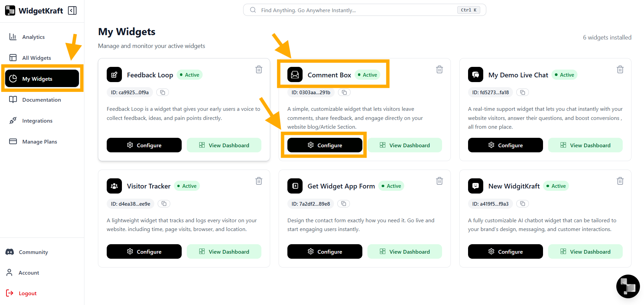Remove the Visitor Tracker widget
The height and width of the screenshot is (305, 644).
259,181
